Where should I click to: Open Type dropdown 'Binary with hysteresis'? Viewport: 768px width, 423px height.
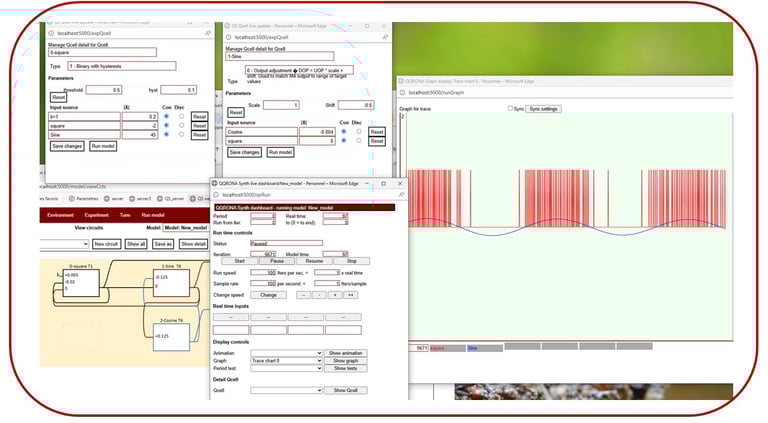pos(121,66)
